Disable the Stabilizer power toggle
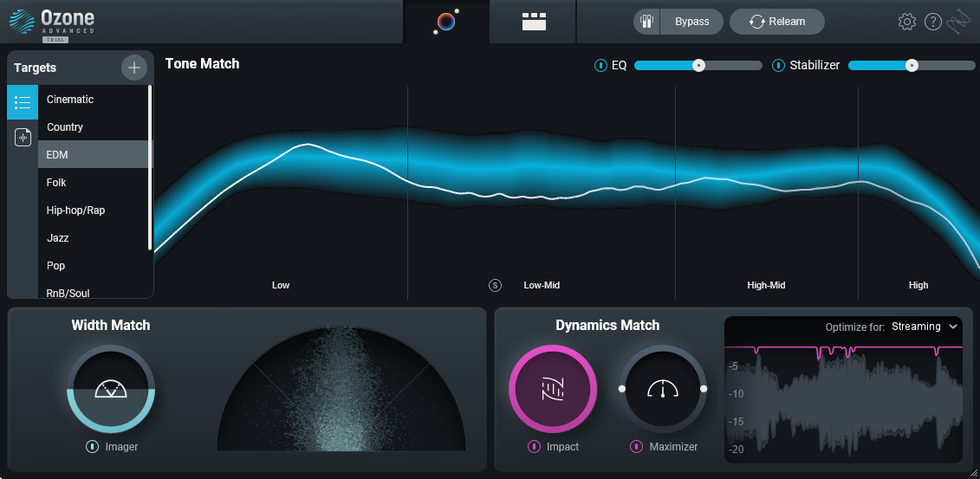Screen dimensions: 980x479 778,65
